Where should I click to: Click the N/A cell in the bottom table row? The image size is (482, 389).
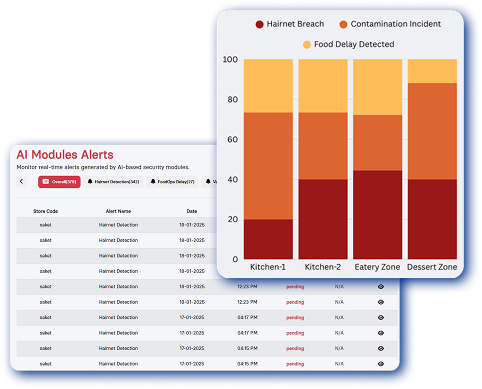pyautogui.click(x=339, y=364)
